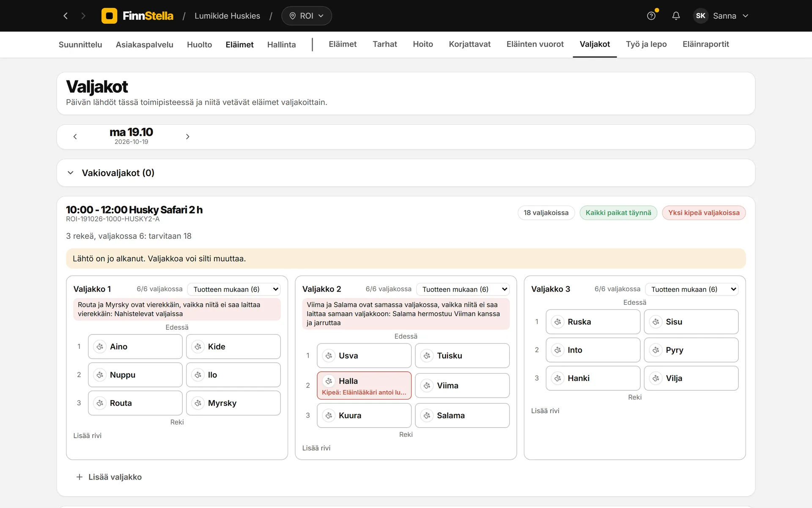Screen dimensions: 812x508
Task: Click the paw icon next to Halla
Action: click(329, 381)
